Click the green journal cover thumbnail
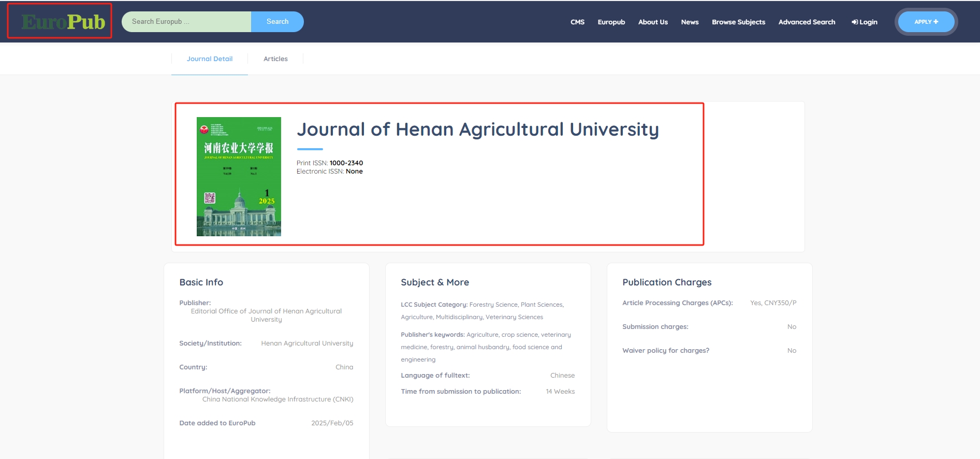This screenshot has width=980, height=459. pyautogui.click(x=239, y=177)
